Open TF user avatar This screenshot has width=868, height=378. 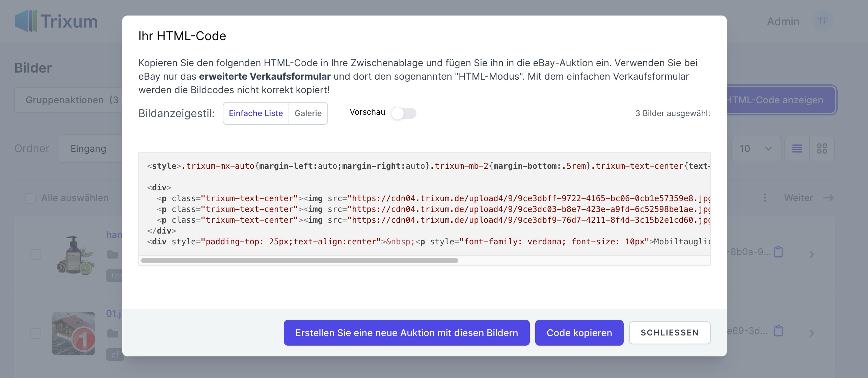click(x=823, y=21)
